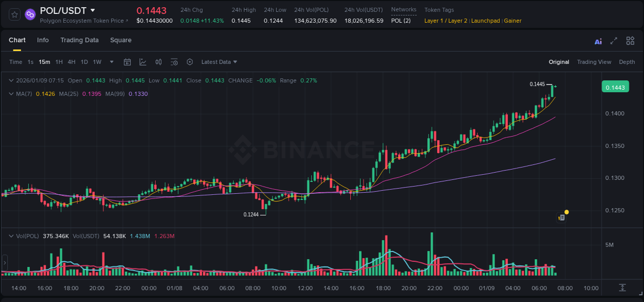Screen dimensions: 644x302
Task: Open the date range calendar picker
Action: pyautogui.click(x=127, y=62)
